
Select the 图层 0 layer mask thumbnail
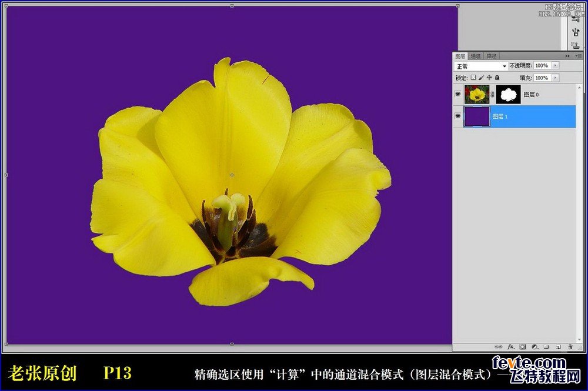(508, 94)
